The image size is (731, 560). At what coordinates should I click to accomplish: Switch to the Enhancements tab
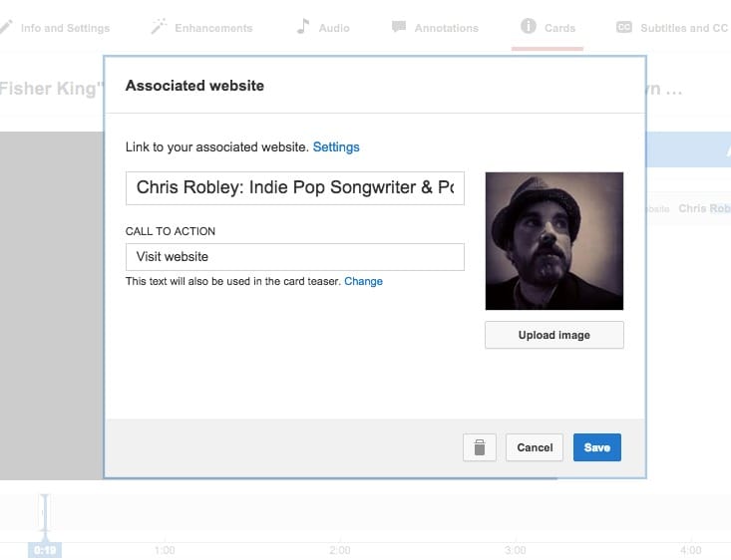(201, 28)
